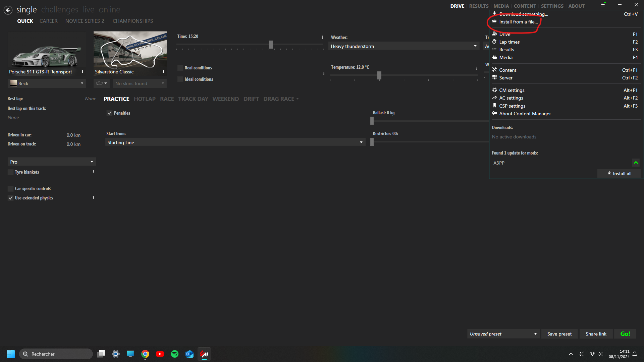Switch to the Championships tab
The width and height of the screenshot is (644, 362).
pos(133,21)
